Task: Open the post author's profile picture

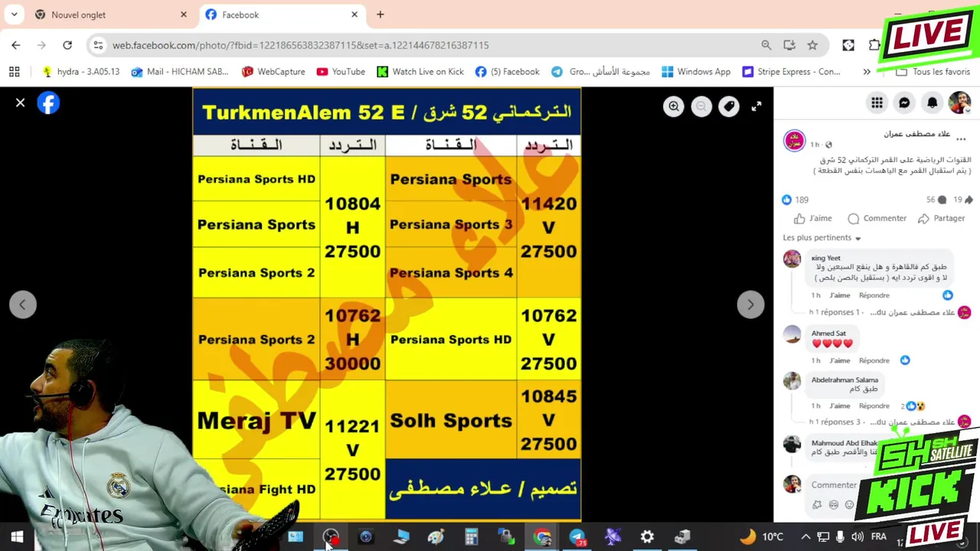Action: 795,141
